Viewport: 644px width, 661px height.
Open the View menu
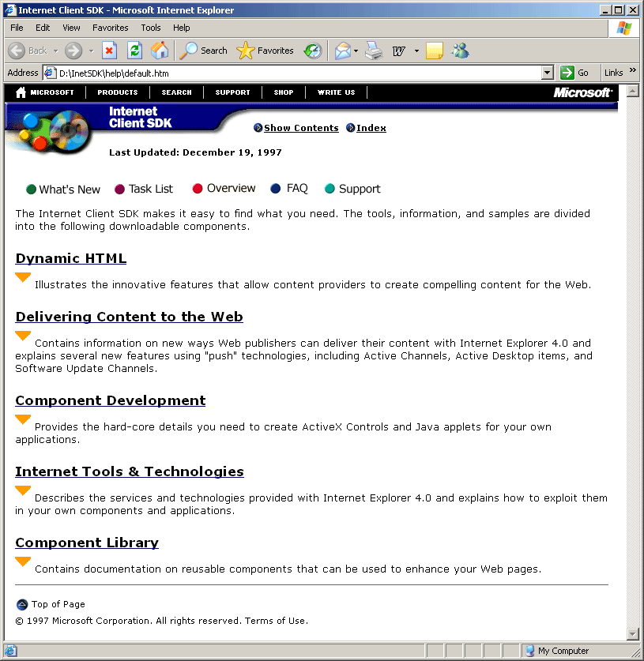71,28
